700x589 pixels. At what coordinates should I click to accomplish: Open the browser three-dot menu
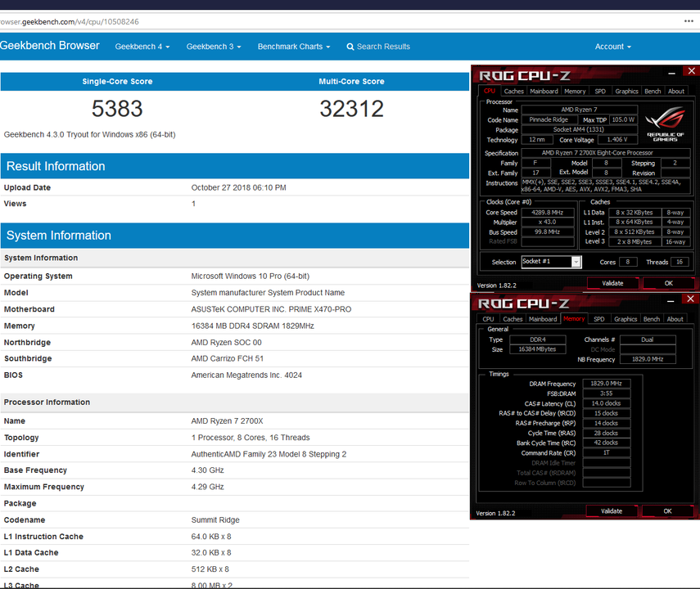click(x=689, y=21)
